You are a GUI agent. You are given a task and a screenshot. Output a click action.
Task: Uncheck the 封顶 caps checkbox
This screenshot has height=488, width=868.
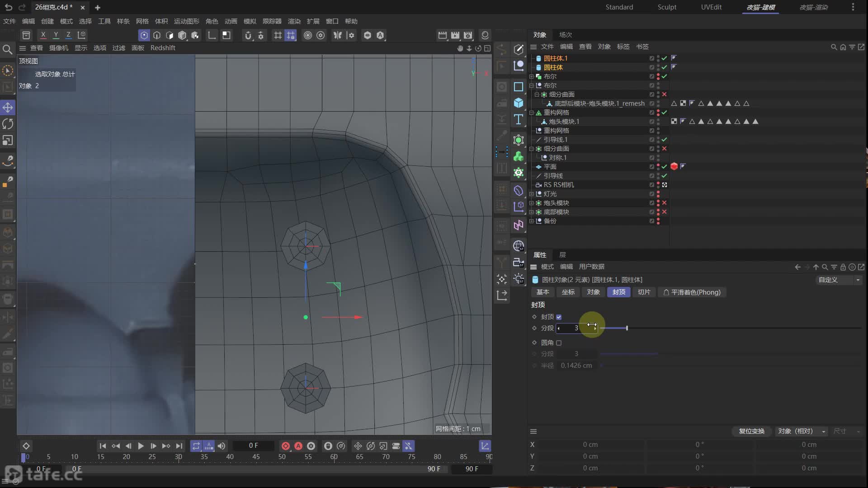(559, 317)
